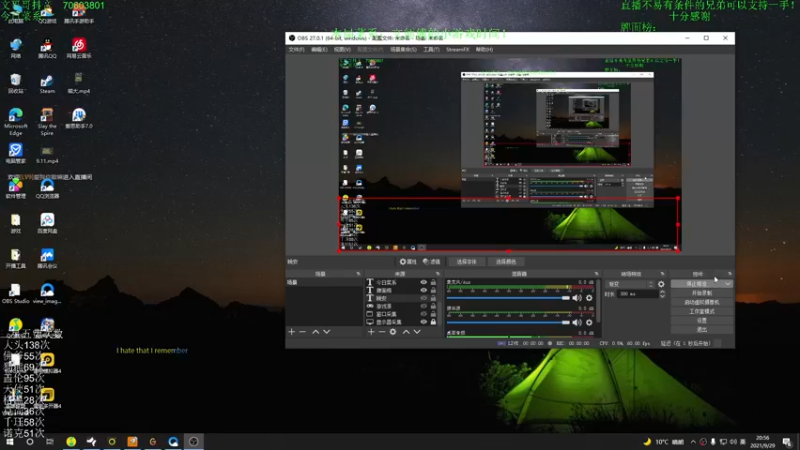Open 视图(V) menu in OBS
The height and width of the screenshot is (450, 800).
pyautogui.click(x=342, y=49)
